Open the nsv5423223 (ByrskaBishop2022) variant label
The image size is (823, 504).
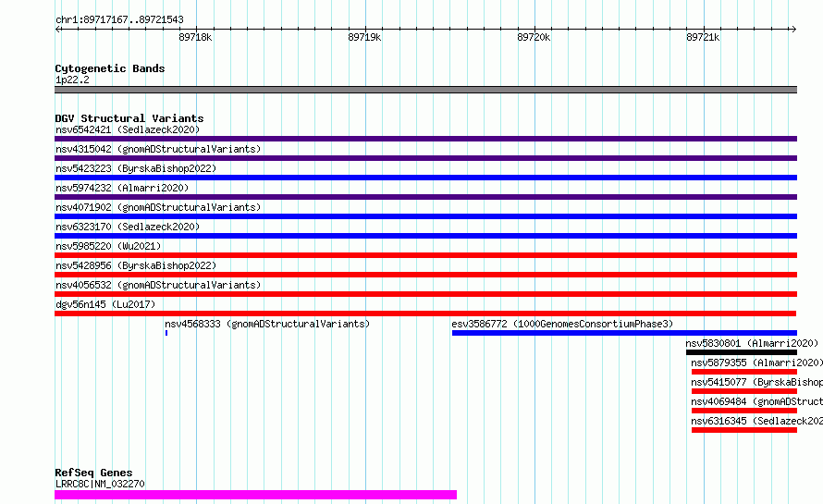point(136,168)
